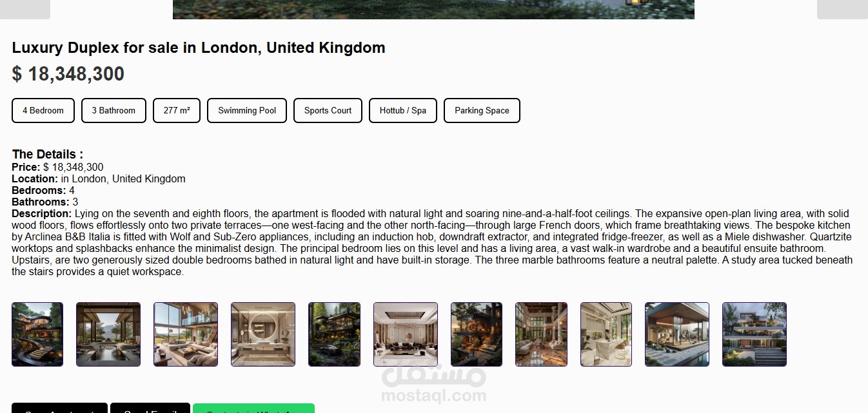Click the green WhatsApp contact button

(x=253, y=408)
